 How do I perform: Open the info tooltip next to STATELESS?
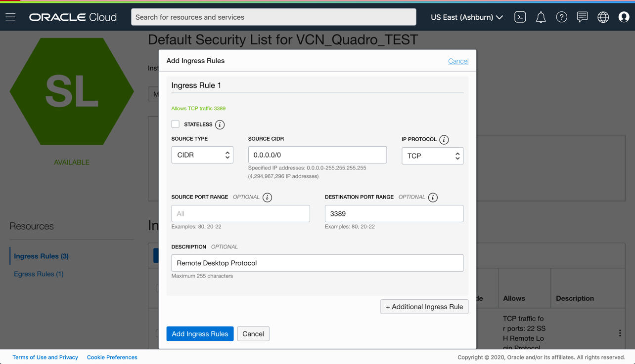[219, 124]
